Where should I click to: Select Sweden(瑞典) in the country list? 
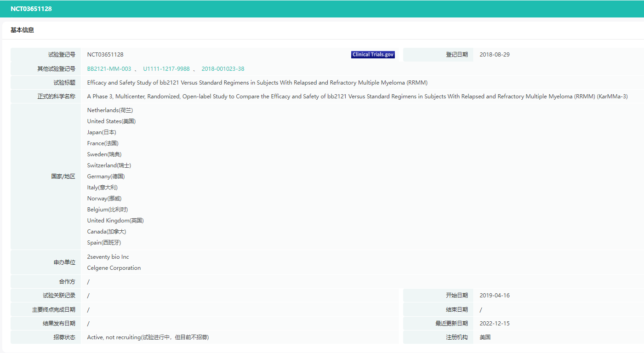point(104,154)
